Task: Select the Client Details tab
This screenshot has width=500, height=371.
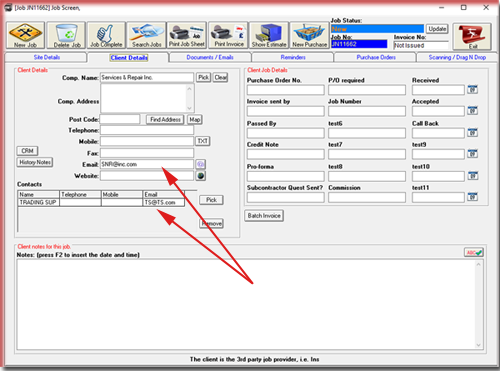Action: click(x=129, y=58)
